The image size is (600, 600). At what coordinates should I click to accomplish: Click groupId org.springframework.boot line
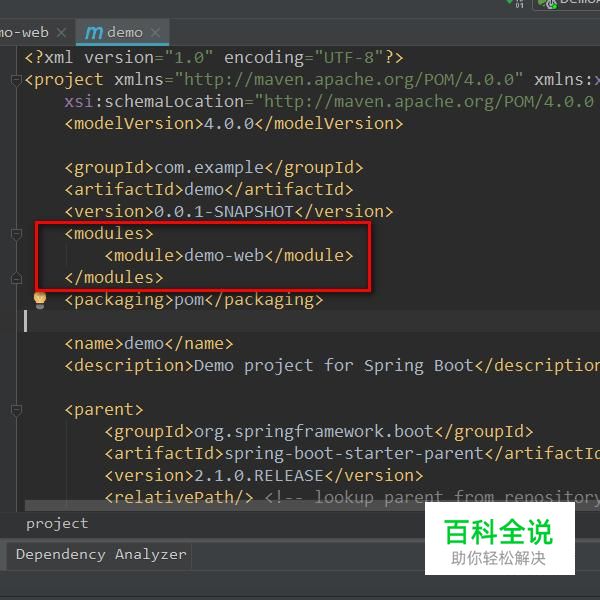[319, 432]
